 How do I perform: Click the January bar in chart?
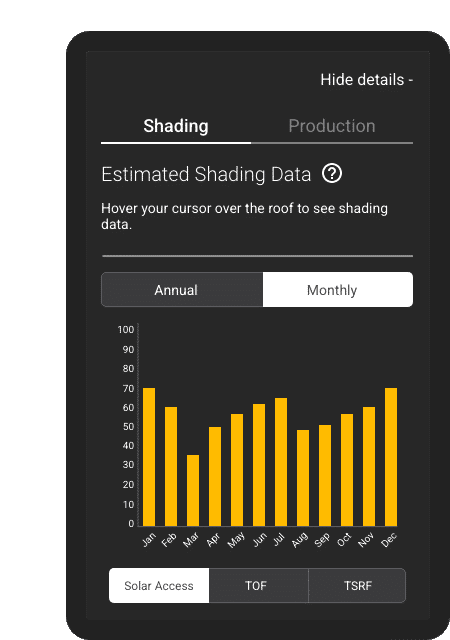coord(149,457)
